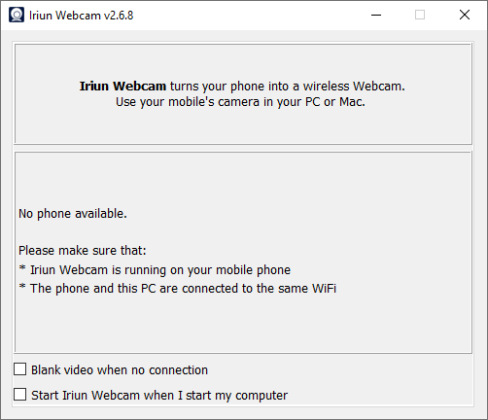Click the asterisk bullet before 'Iriun Webcam is running'

coord(22,268)
